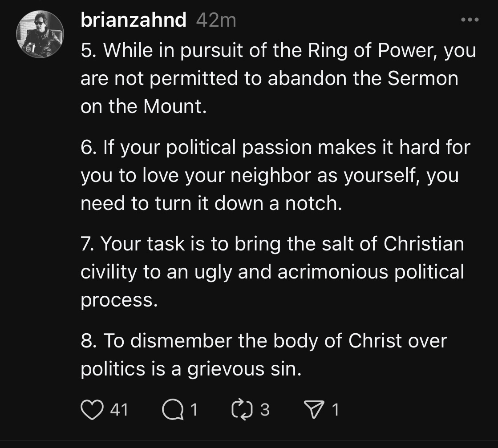Like the post with the heart icon

(x=92, y=410)
